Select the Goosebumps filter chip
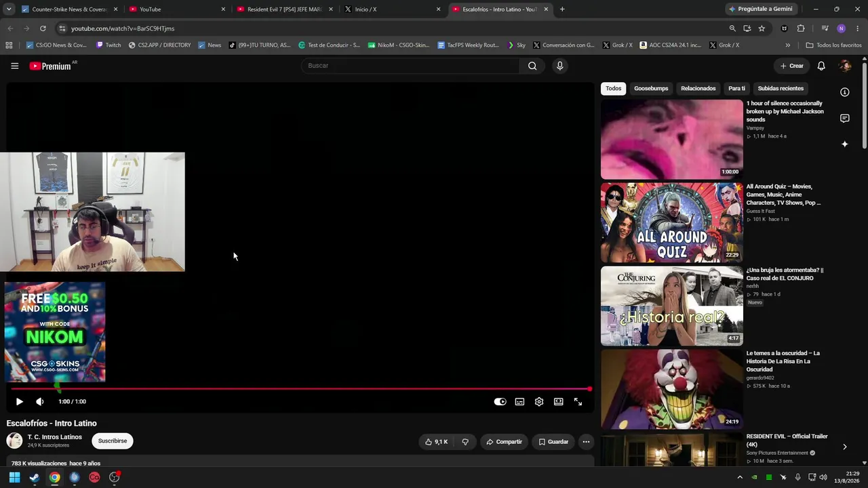The height and width of the screenshot is (488, 868). point(651,89)
